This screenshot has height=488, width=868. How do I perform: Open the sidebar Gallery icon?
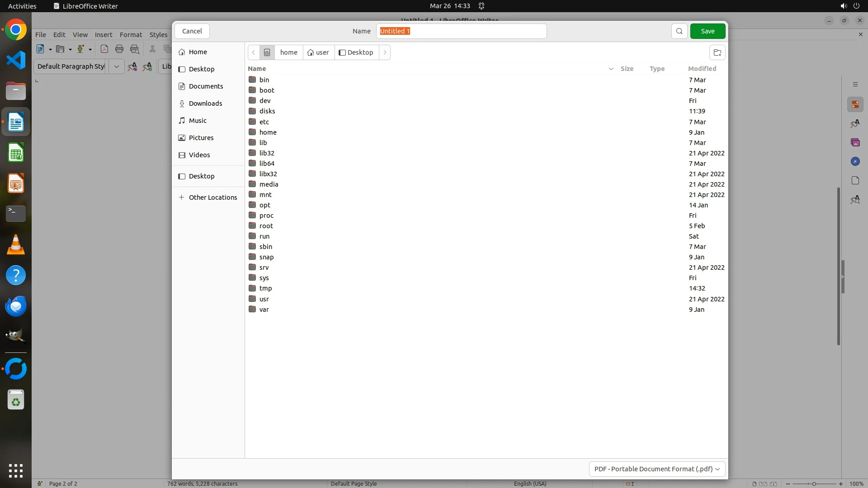point(855,142)
